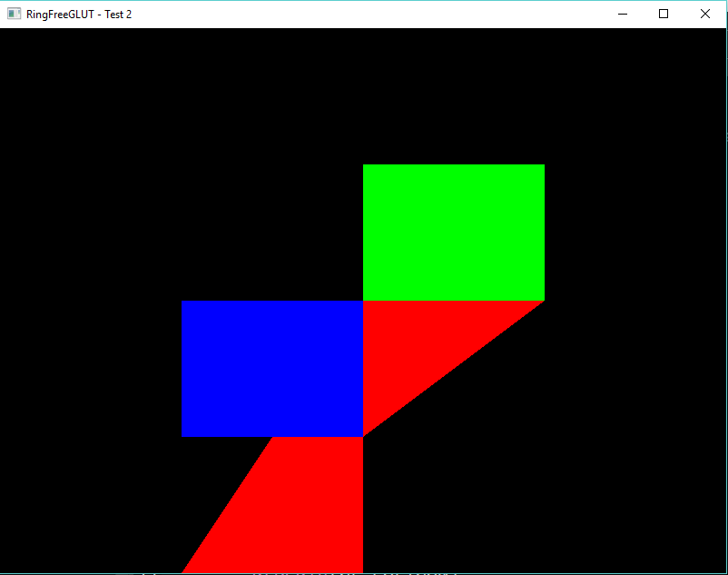Maximize the RingFreeGLUT window
The image size is (728, 575).
coord(664,14)
